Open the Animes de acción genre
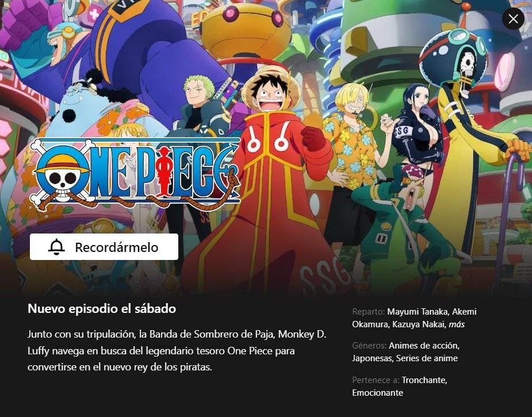The height and width of the screenshot is (417, 532). pyautogui.click(x=423, y=346)
